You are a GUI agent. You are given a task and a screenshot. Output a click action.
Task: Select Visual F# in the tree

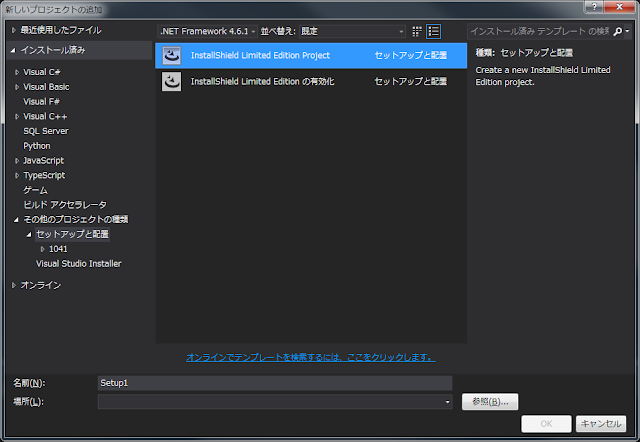click(x=41, y=102)
